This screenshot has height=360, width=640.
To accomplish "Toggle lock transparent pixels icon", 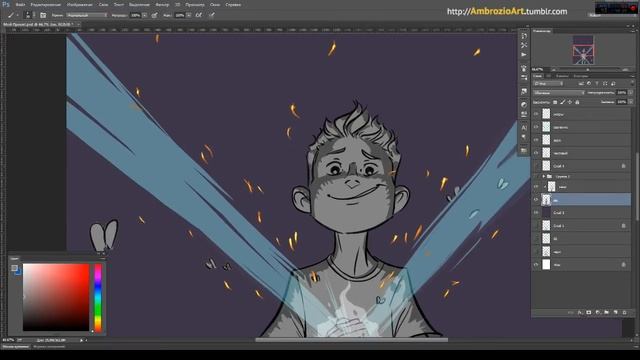I will tap(555, 102).
